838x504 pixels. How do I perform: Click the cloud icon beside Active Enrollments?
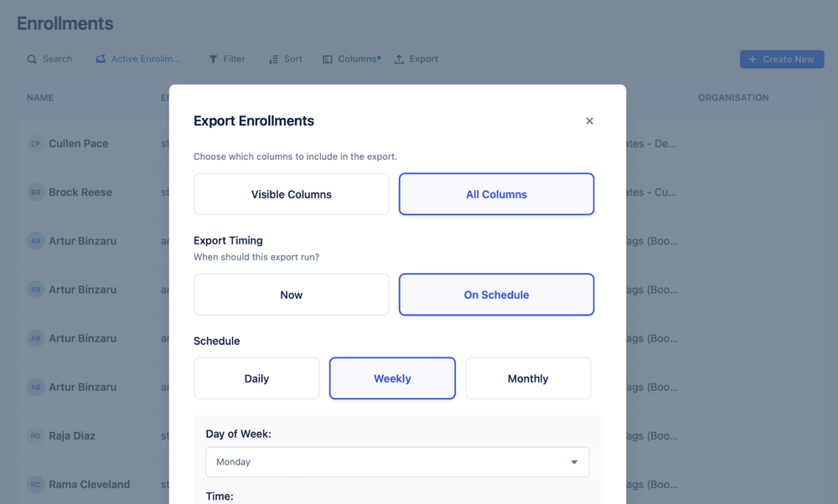(x=101, y=59)
